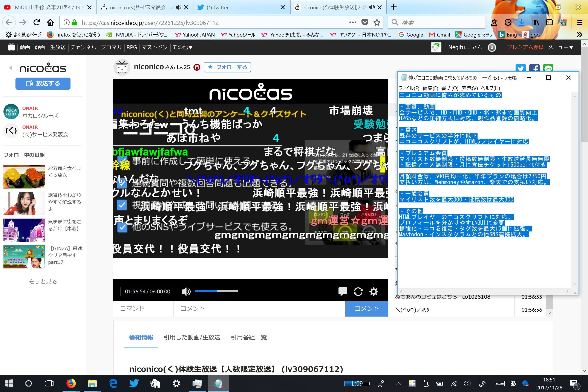The height and width of the screenshot is (392, 588).
Task: Open Notepad's 書式(O) menu
Action: click(x=450, y=88)
